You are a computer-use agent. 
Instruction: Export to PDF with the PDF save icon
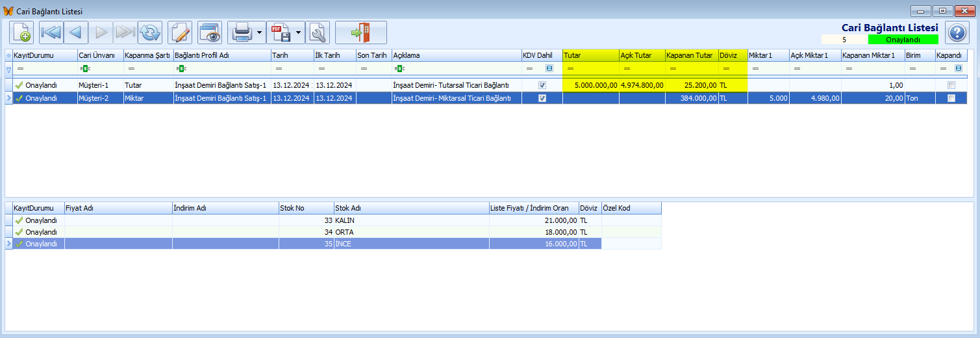[281, 32]
